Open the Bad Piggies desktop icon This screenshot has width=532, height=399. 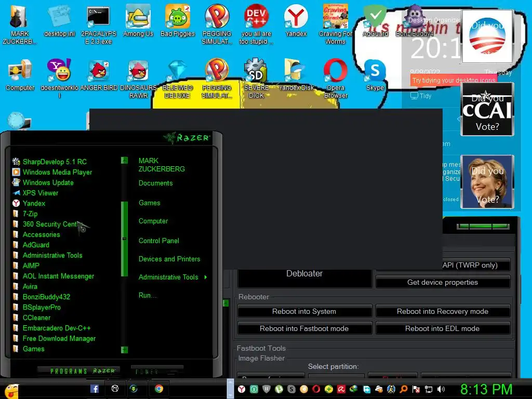coord(178,21)
